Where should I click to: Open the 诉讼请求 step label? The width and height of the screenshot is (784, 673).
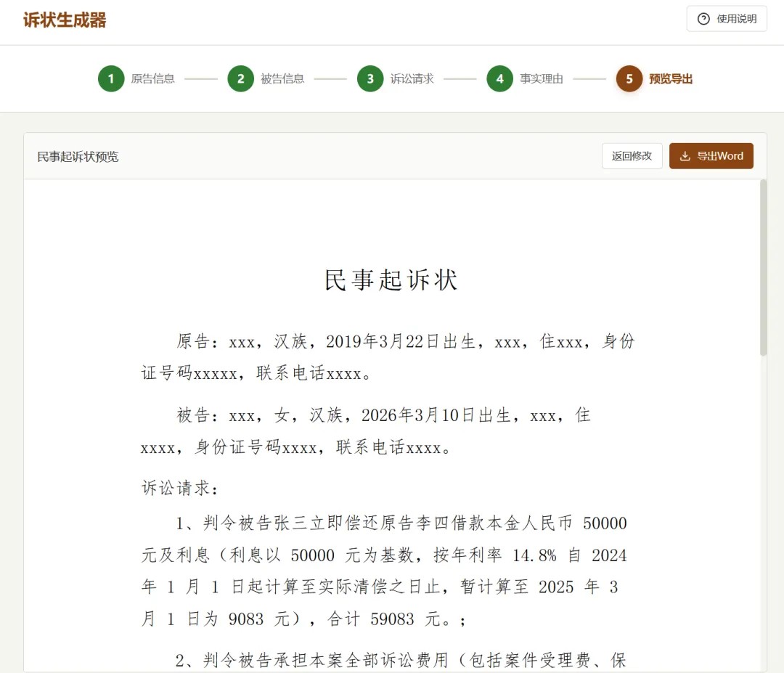[x=412, y=78]
